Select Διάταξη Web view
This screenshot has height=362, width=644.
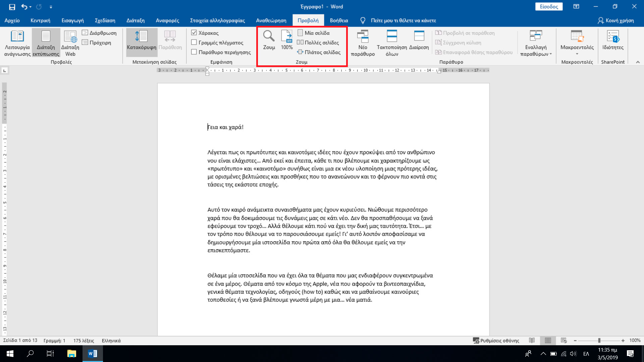point(70,43)
